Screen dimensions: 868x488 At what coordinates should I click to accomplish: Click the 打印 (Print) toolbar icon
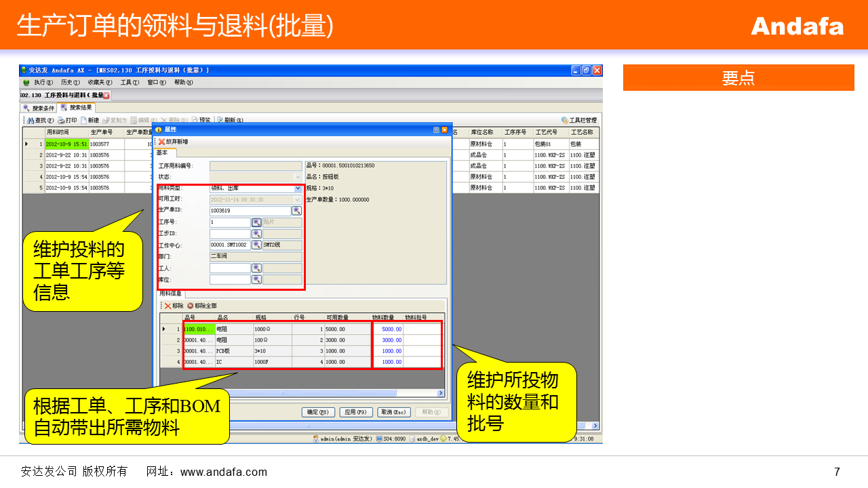(61, 120)
